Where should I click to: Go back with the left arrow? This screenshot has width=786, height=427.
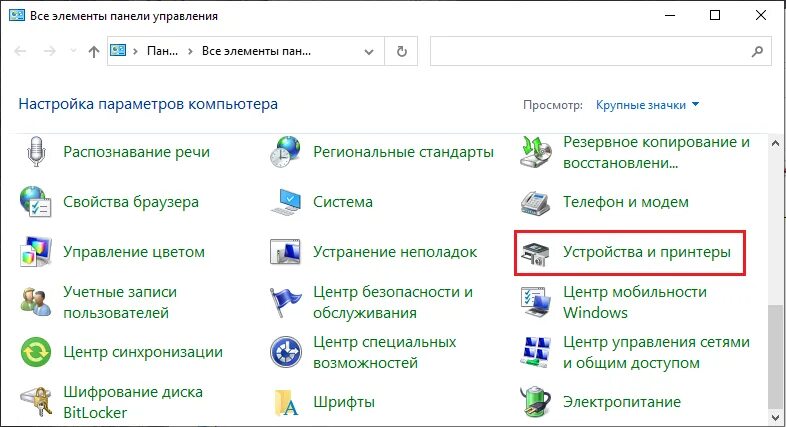pos(20,51)
